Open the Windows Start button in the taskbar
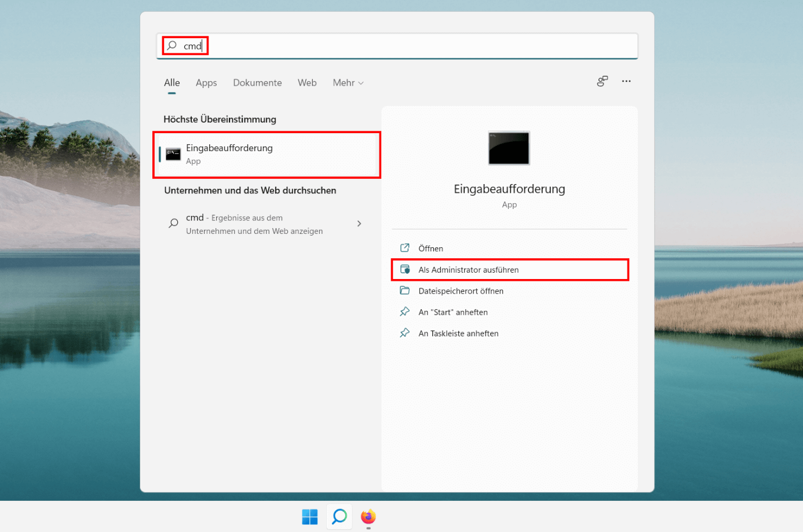The width and height of the screenshot is (803, 532). (310, 516)
